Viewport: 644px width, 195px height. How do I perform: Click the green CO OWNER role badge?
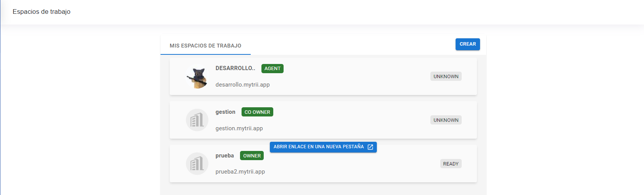pos(257,112)
